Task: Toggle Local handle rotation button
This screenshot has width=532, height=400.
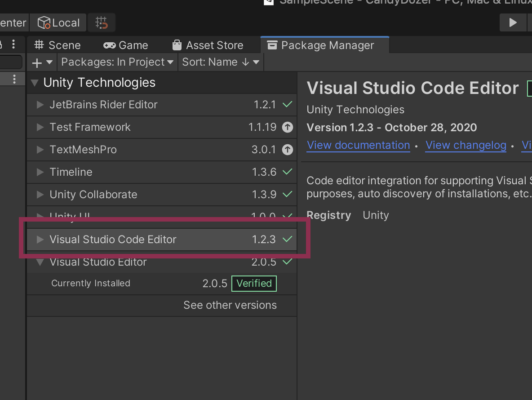Action: point(58,23)
